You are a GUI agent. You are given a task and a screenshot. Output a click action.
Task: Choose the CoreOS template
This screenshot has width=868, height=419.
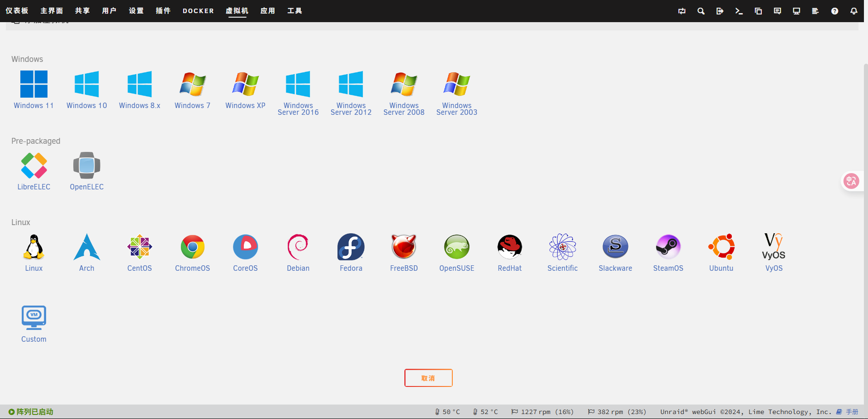[246, 253]
